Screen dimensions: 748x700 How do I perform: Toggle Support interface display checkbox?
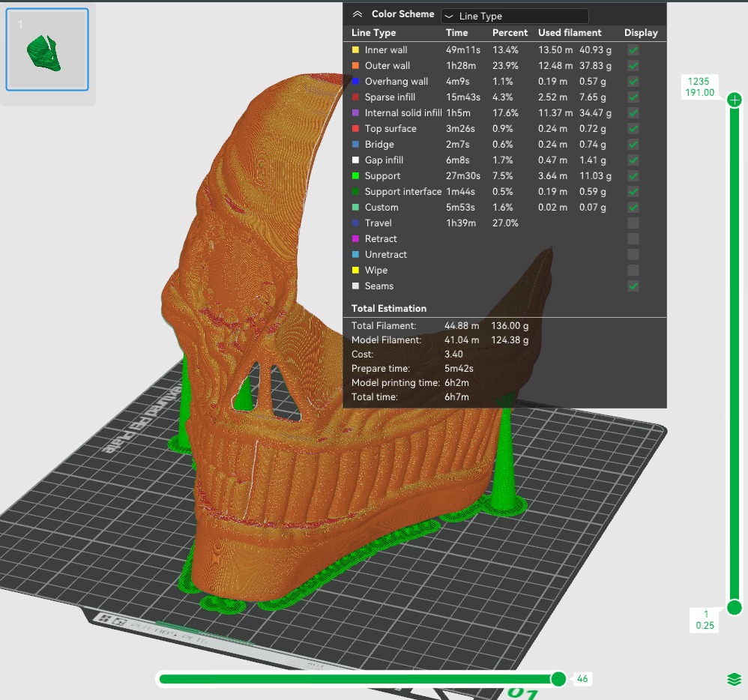[633, 191]
